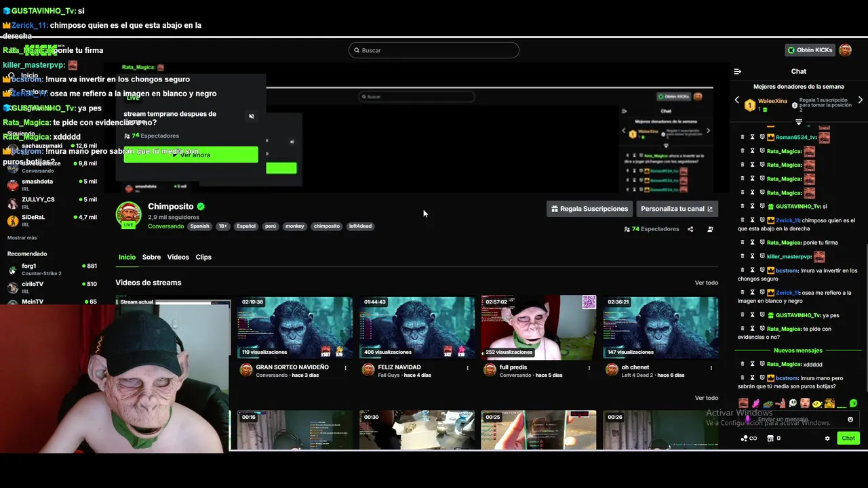Click the 'monkey' tag
Image resolution: width=868 pixels, height=488 pixels.
pos(294,226)
